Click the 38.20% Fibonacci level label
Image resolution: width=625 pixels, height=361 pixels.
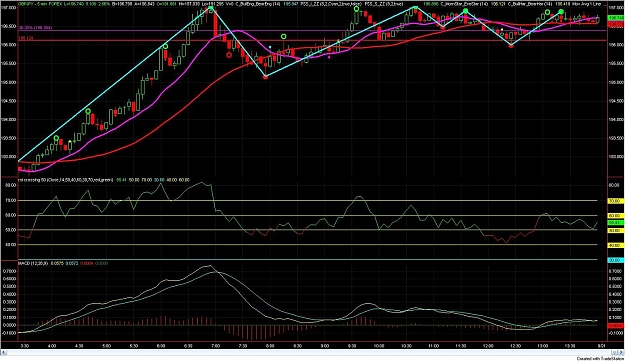pos(35,28)
